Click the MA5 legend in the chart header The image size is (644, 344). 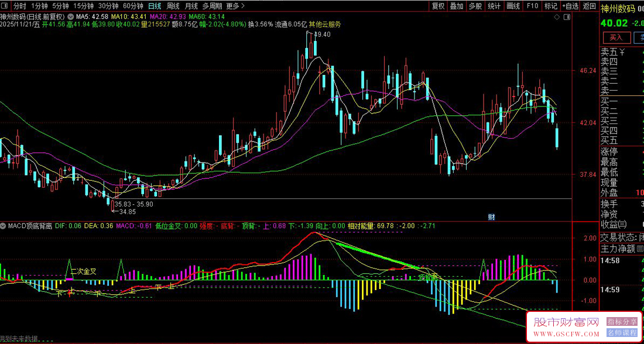click(87, 16)
